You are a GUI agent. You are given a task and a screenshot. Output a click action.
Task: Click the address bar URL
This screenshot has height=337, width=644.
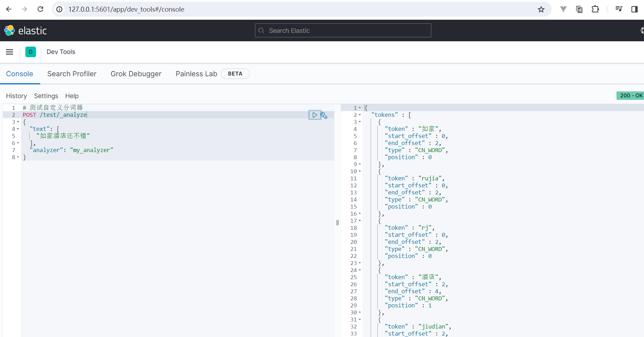pos(126,9)
